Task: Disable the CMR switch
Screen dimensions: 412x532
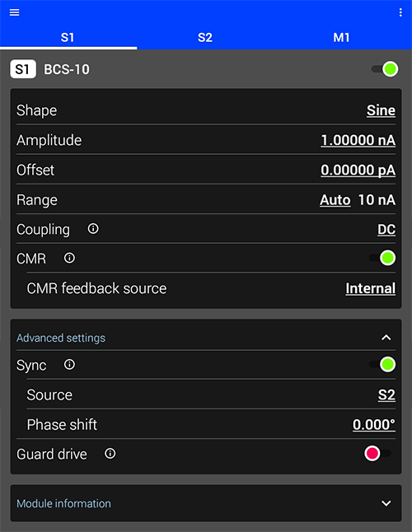Action: click(x=382, y=259)
